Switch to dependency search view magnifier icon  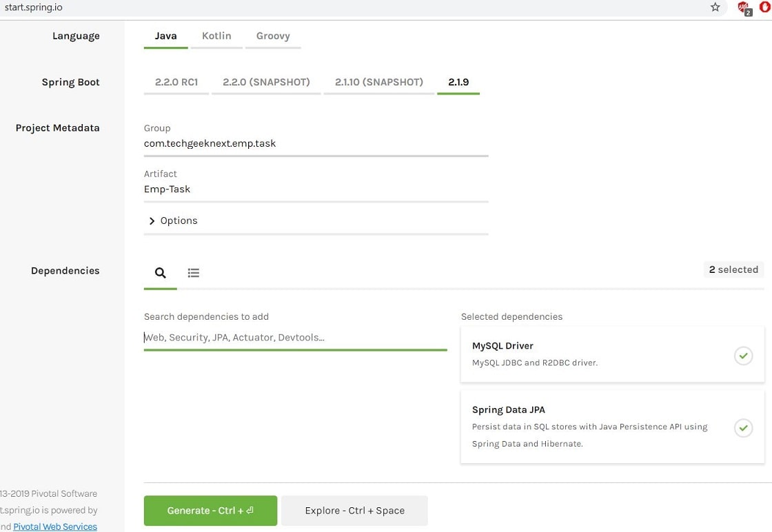point(161,273)
